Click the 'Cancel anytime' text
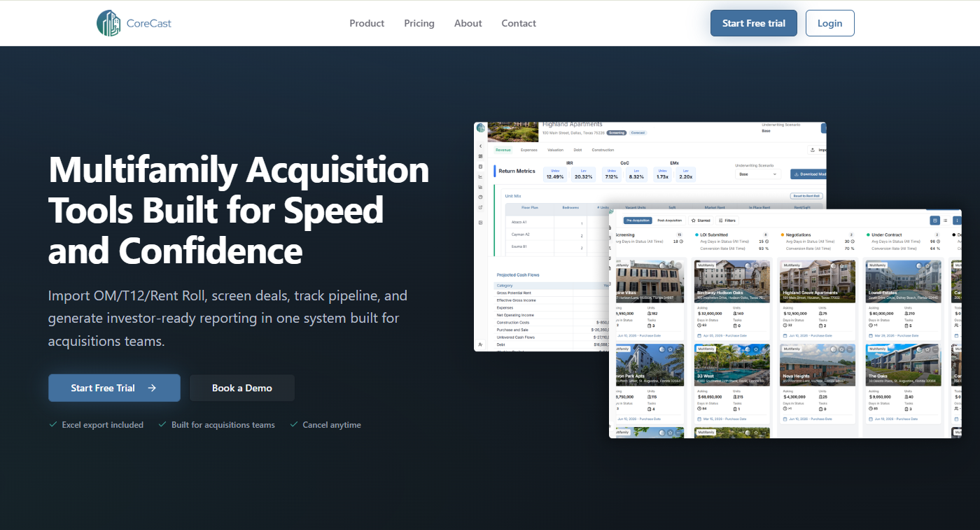 332,425
